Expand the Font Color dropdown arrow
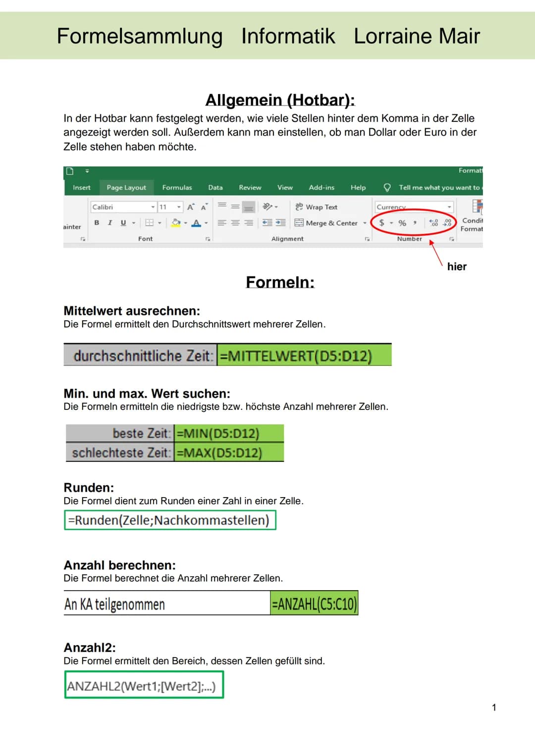535x756 pixels. point(206,223)
